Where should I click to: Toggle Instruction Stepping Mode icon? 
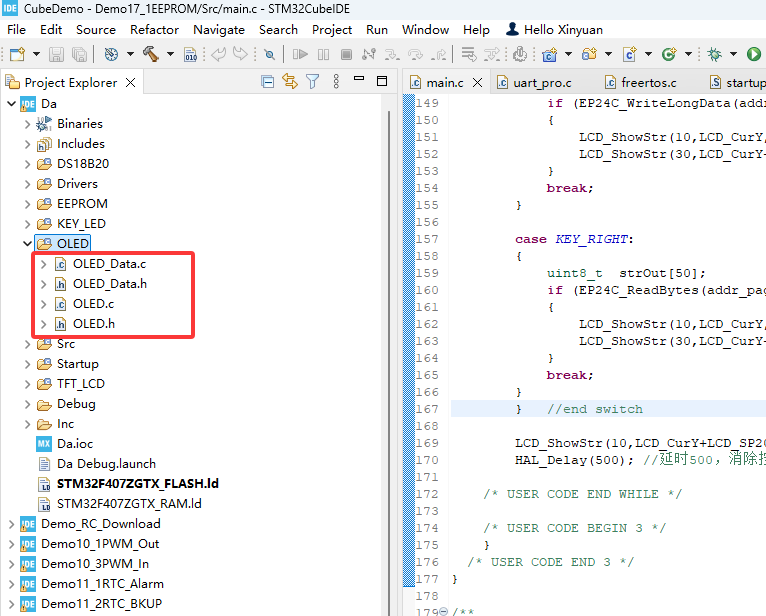(x=520, y=54)
